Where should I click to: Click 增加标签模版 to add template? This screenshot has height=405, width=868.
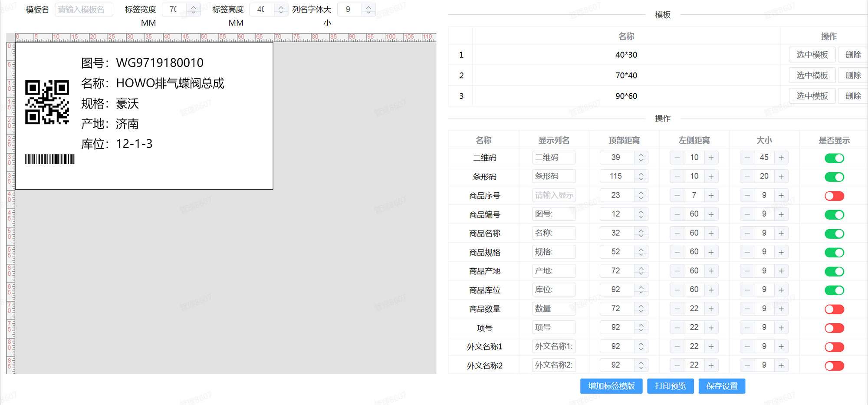point(611,386)
